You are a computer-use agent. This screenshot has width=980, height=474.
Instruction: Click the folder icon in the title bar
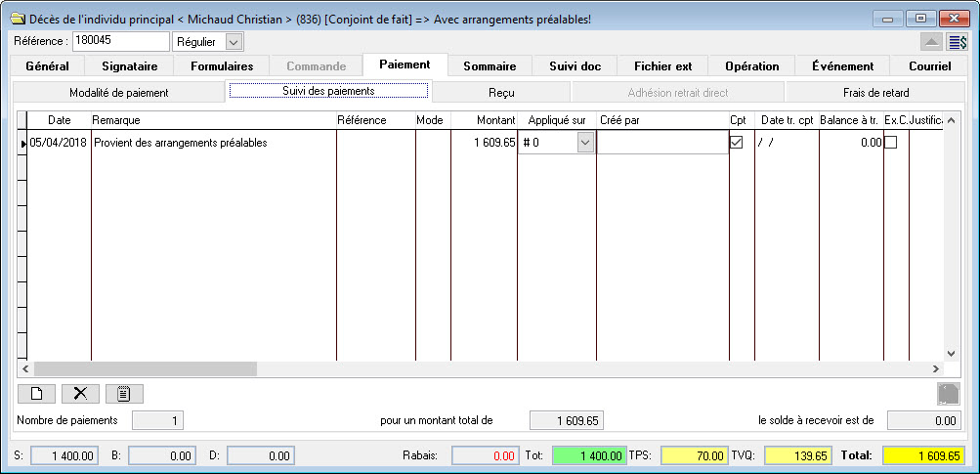18,19
